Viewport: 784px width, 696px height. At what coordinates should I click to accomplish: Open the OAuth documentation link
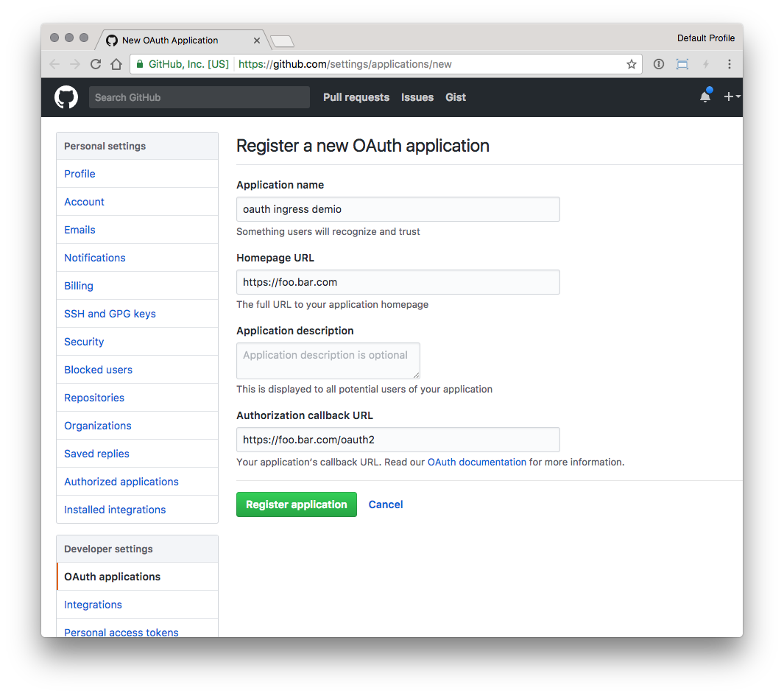476,462
